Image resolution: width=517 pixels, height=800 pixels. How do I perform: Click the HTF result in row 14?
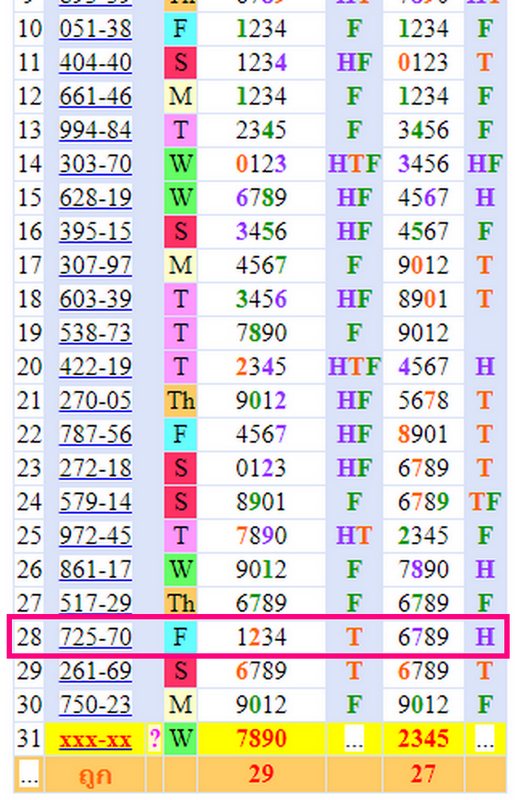(x=354, y=164)
